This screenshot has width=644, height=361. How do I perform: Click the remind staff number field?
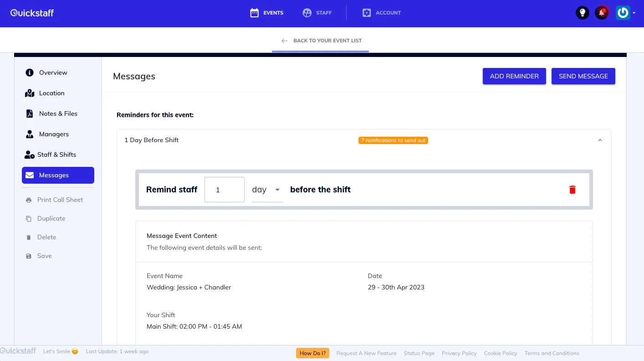[x=225, y=190]
